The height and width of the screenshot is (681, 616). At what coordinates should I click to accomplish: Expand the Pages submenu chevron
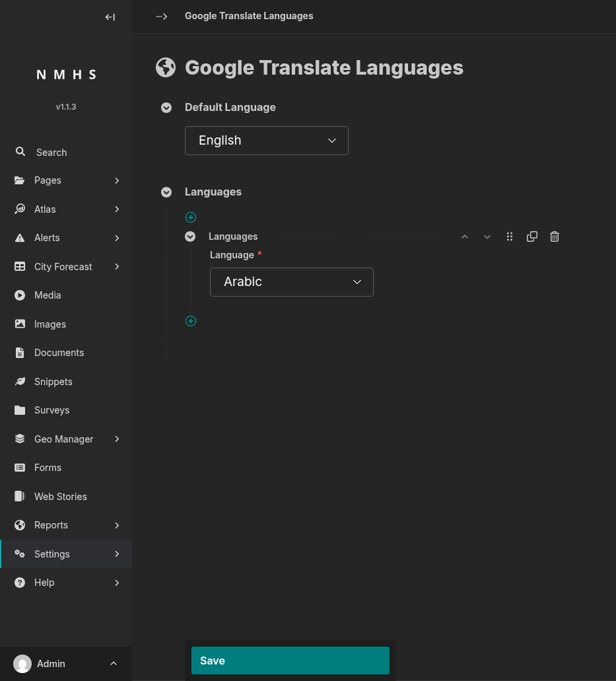coord(117,180)
